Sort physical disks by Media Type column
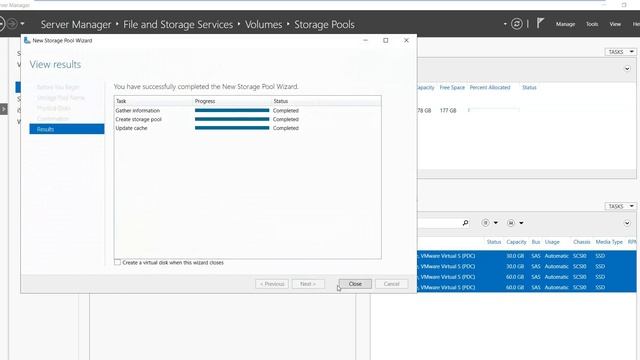 [x=609, y=242]
